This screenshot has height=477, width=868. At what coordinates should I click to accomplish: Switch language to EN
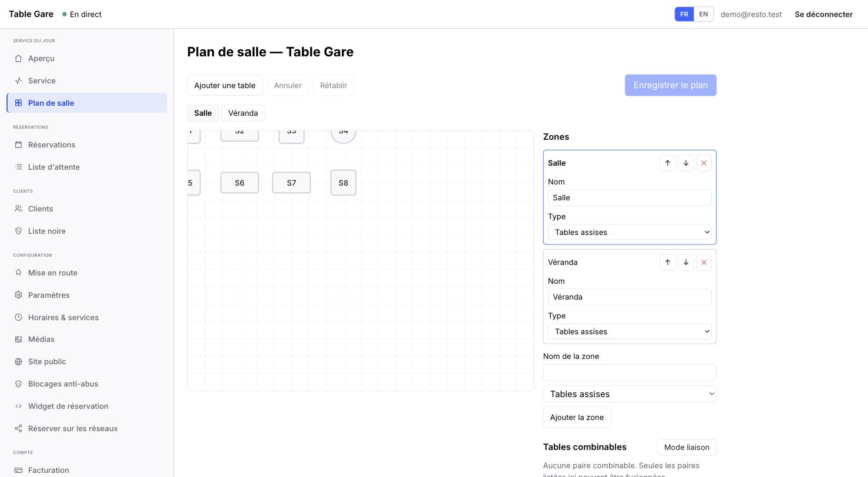click(704, 14)
